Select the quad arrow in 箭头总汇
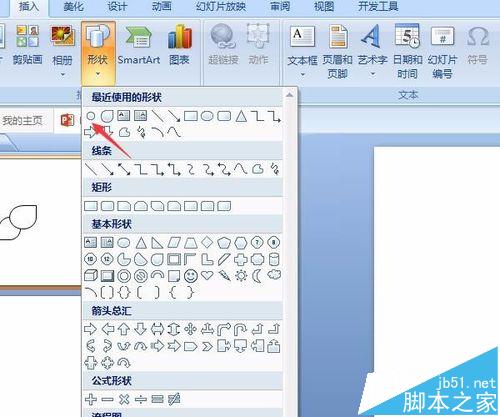 click(190, 329)
